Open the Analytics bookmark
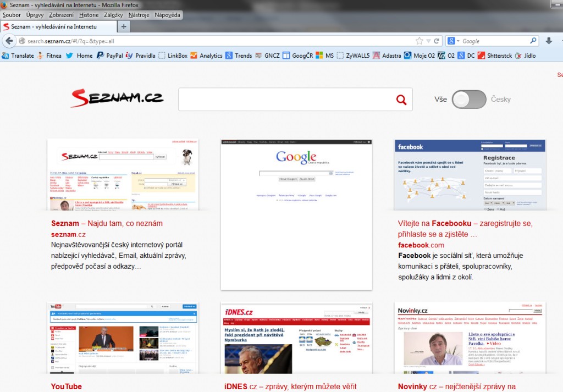Screen dimensions: 563x392 (x=207, y=56)
